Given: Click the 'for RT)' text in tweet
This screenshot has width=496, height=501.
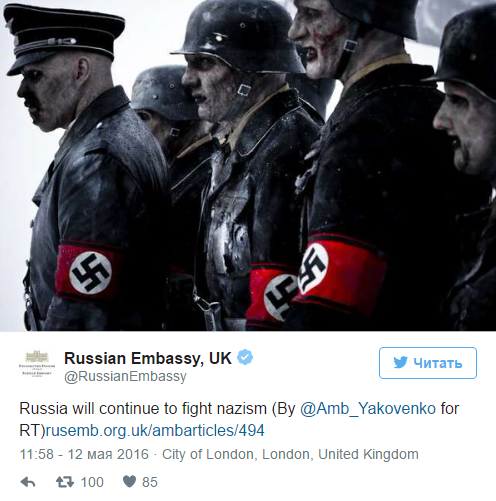Looking at the screenshot, I should 449,409.
